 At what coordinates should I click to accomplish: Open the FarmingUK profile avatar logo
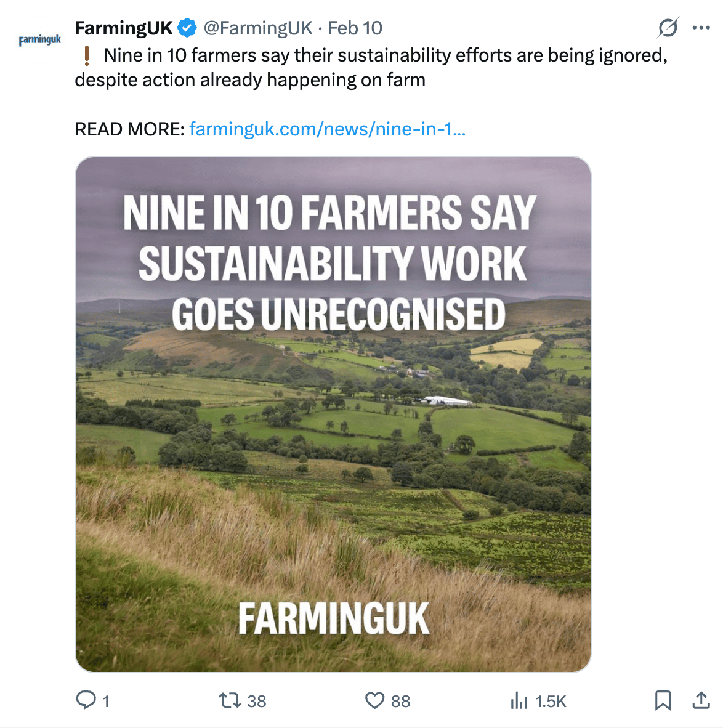pyautogui.click(x=40, y=40)
